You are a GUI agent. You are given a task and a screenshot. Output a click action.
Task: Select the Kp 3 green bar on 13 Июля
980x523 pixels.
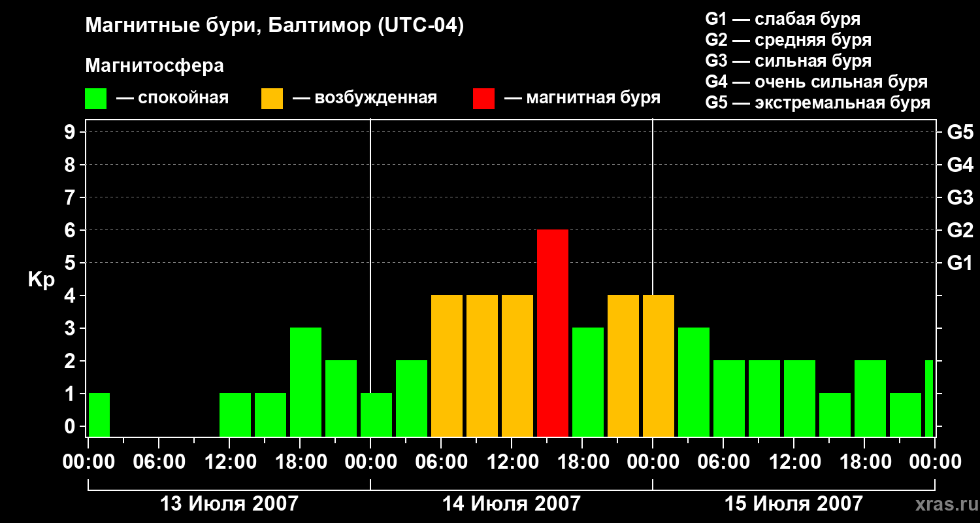pyautogui.click(x=306, y=382)
